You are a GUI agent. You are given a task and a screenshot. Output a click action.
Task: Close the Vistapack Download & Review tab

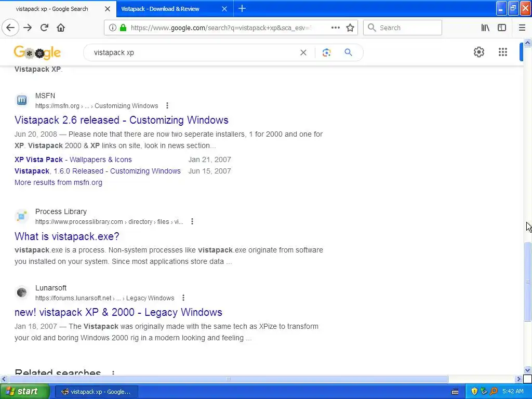click(x=224, y=9)
